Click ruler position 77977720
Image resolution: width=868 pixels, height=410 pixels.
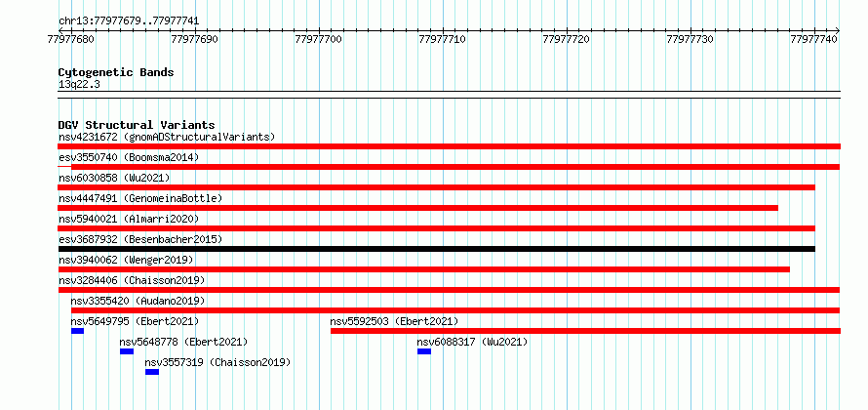point(567,39)
